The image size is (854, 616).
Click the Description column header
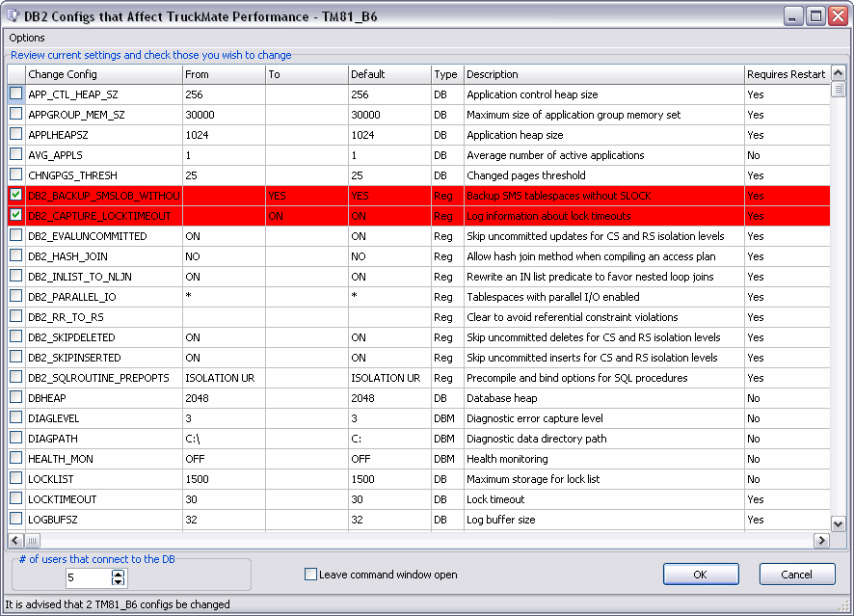tap(602, 74)
